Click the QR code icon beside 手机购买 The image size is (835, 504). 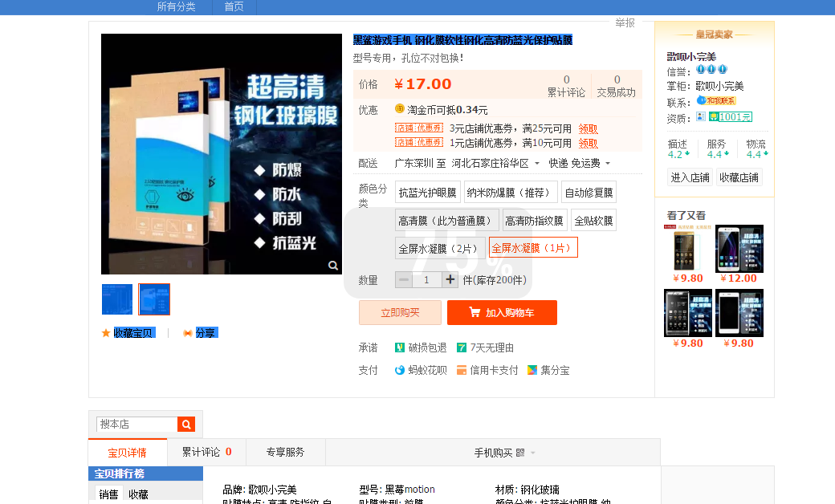coord(520,453)
